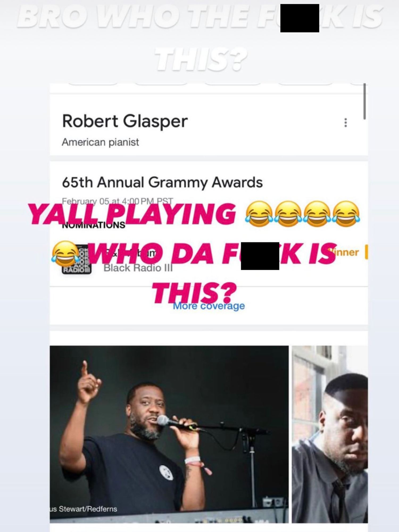Tap the first laughing emoji after YALL PLAYING

click(x=259, y=214)
